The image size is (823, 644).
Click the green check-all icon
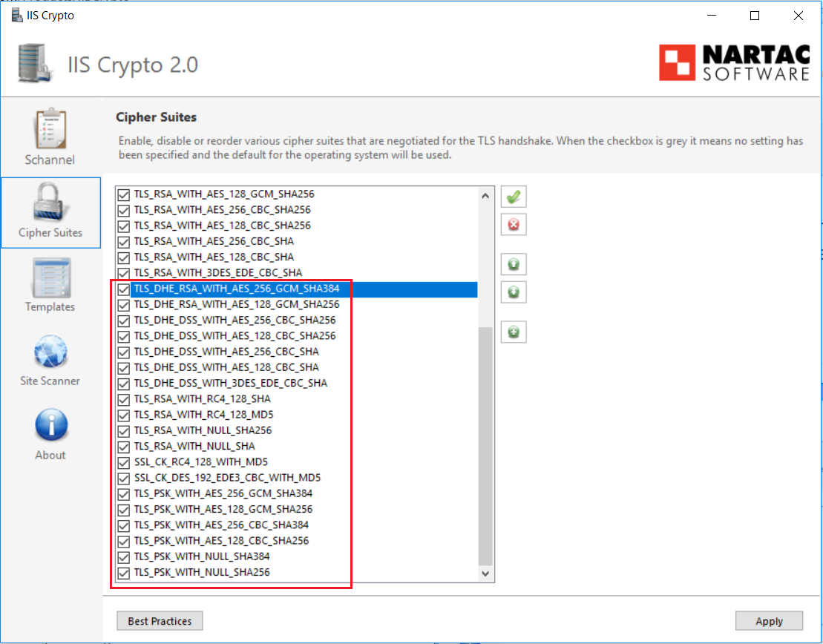pos(513,196)
